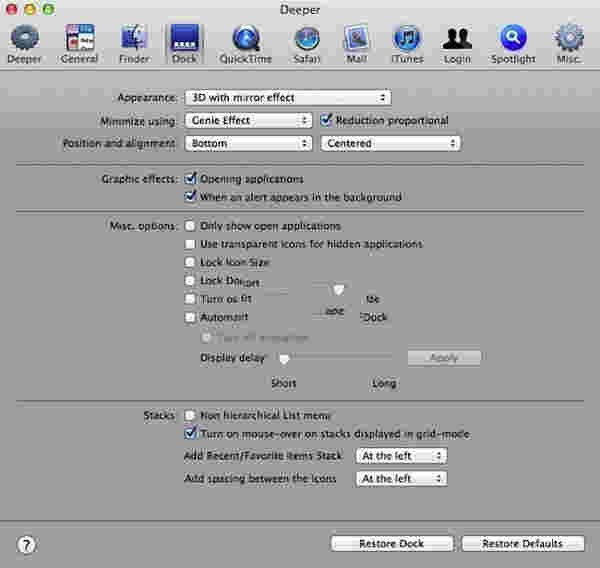Click the help question mark button
The width and height of the screenshot is (600, 568).
[x=27, y=544]
